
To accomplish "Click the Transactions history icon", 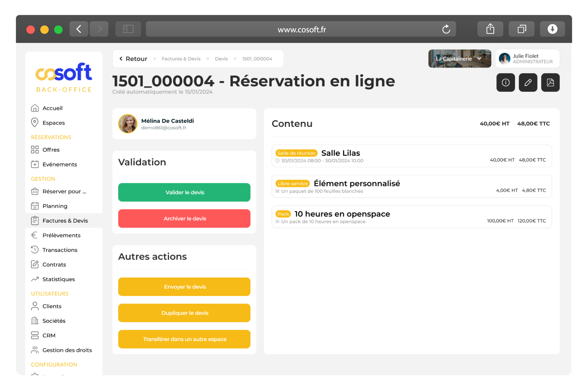I will [35, 250].
